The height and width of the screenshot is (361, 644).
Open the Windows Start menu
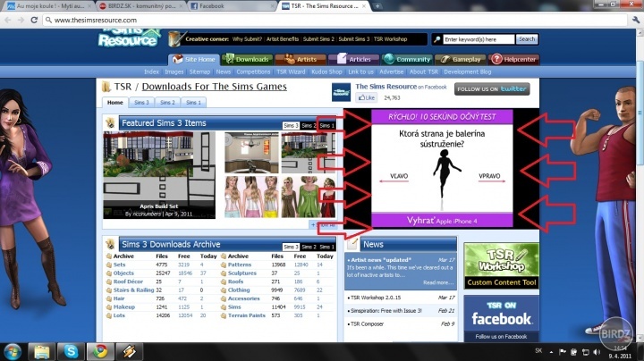[13, 352]
